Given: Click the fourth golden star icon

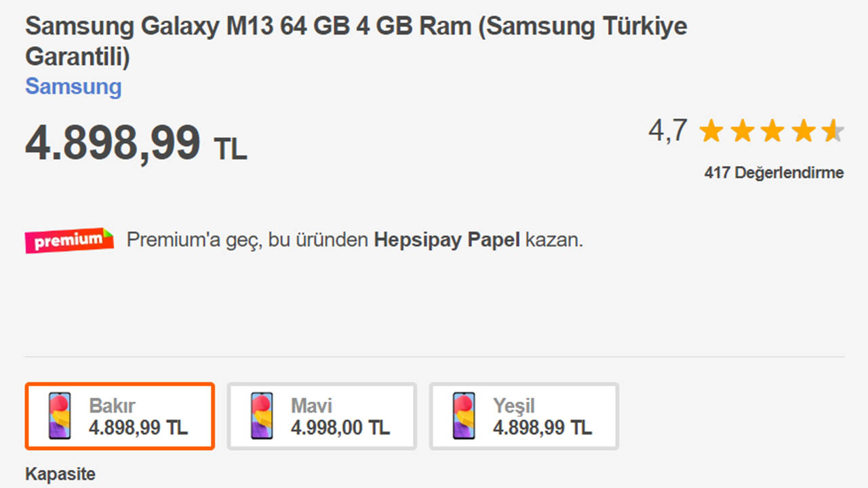Looking at the screenshot, I should click(804, 131).
